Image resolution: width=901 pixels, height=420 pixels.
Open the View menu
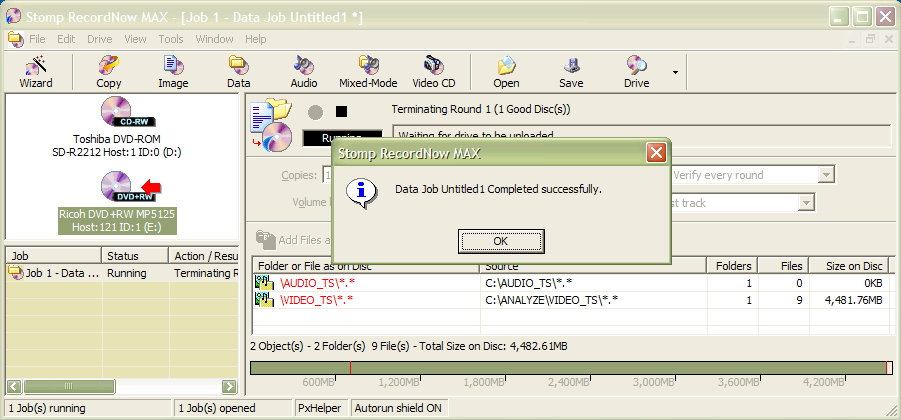pyautogui.click(x=135, y=39)
